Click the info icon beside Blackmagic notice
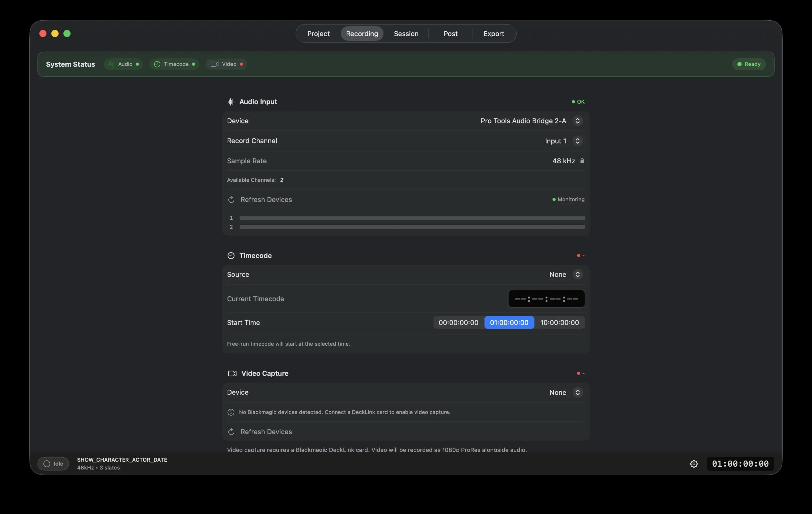Image resolution: width=812 pixels, height=514 pixels. coord(231,412)
